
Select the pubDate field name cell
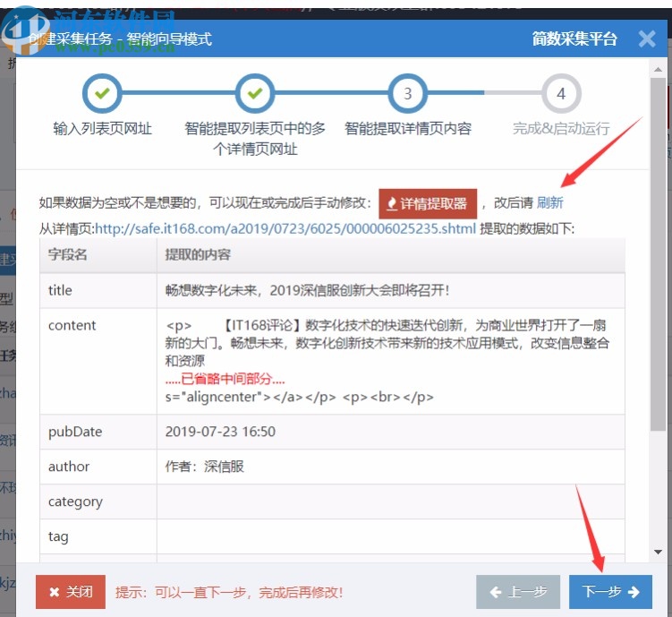pos(98,432)
